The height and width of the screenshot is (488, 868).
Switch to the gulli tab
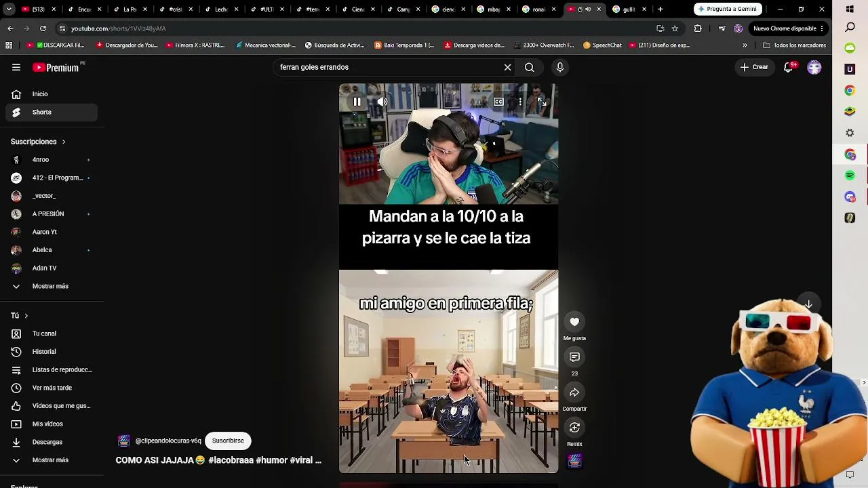(631, 9)
